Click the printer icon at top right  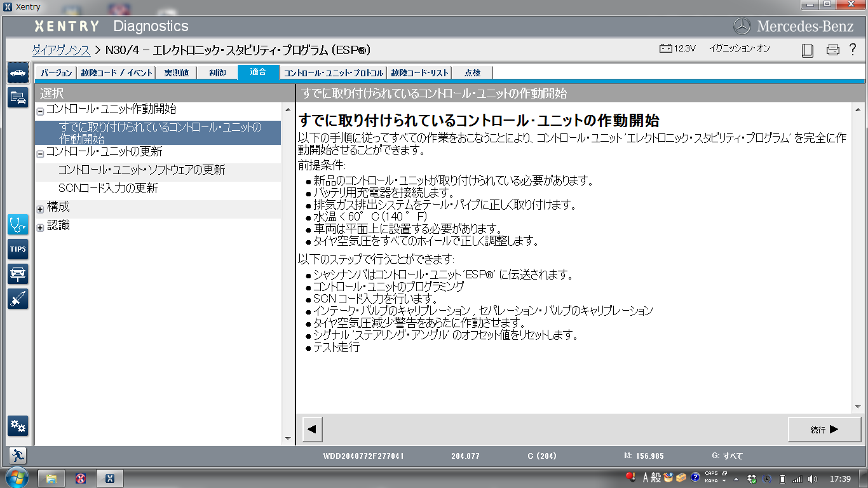[833, 50]
